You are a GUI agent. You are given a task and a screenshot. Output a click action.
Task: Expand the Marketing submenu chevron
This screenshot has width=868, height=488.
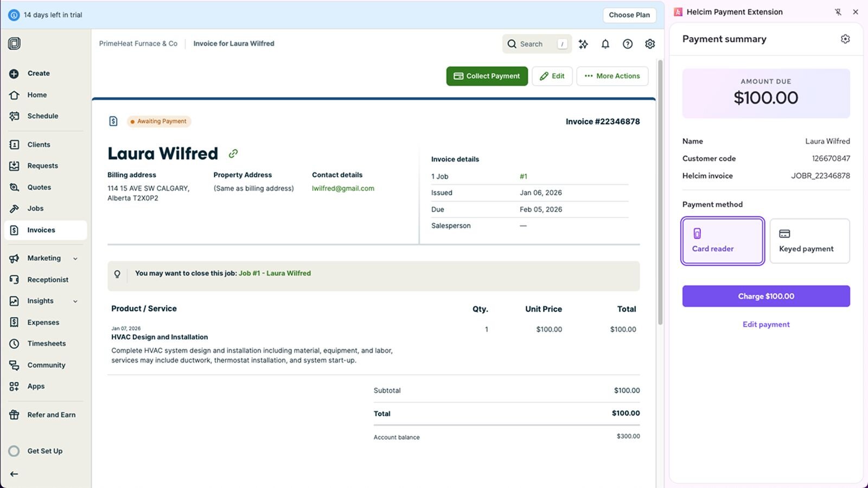(75, 259)
